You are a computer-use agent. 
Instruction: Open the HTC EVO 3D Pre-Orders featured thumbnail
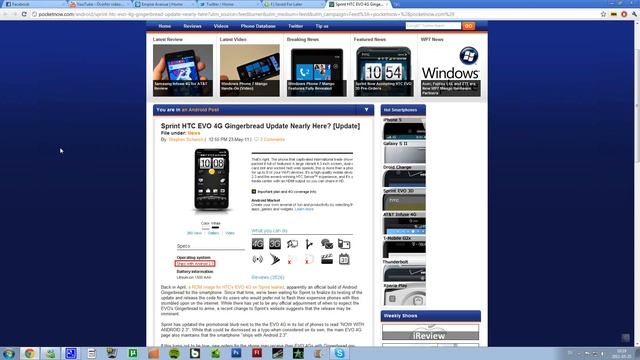point(384,70)
